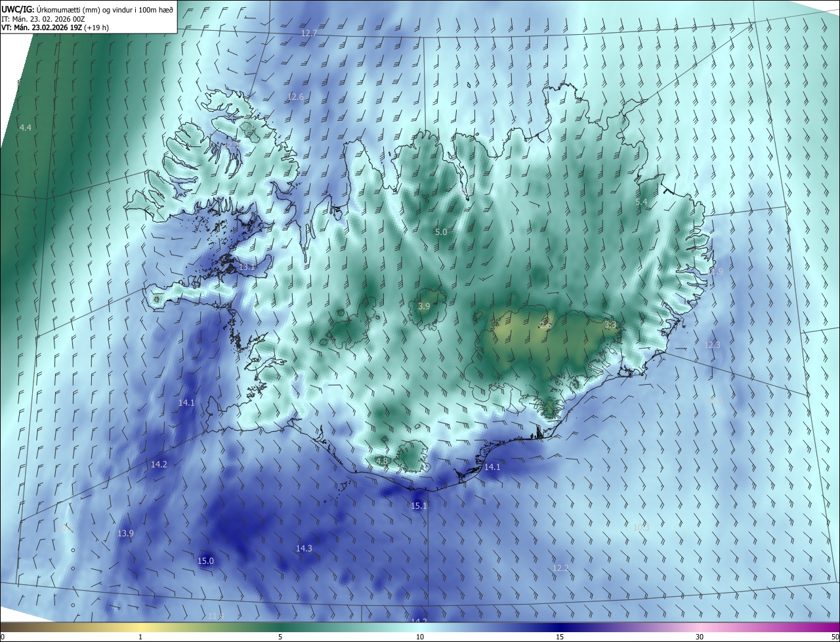Viewport: 840px width, 642px height.
Task: Click the 2.6 value on the yellow-green area
Action: click(545, 325)
